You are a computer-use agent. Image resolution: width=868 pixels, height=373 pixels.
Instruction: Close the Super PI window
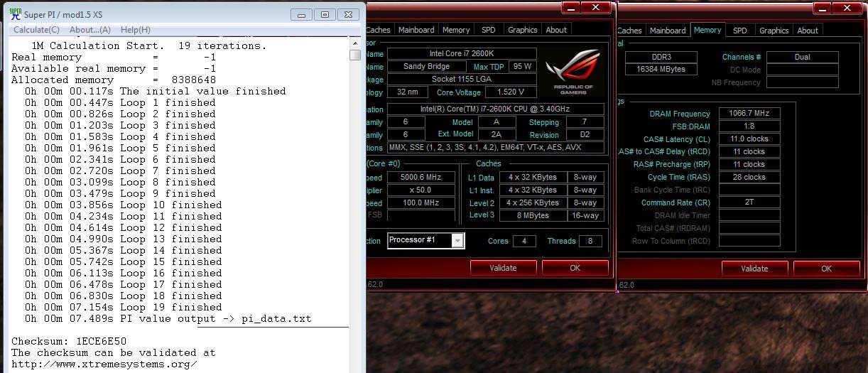tap(348, 15)
